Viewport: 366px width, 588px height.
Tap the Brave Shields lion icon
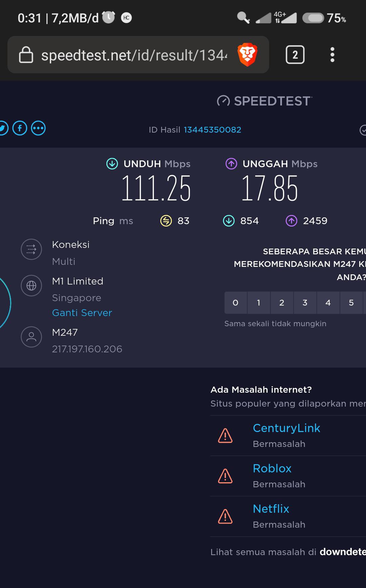(247, 55)
